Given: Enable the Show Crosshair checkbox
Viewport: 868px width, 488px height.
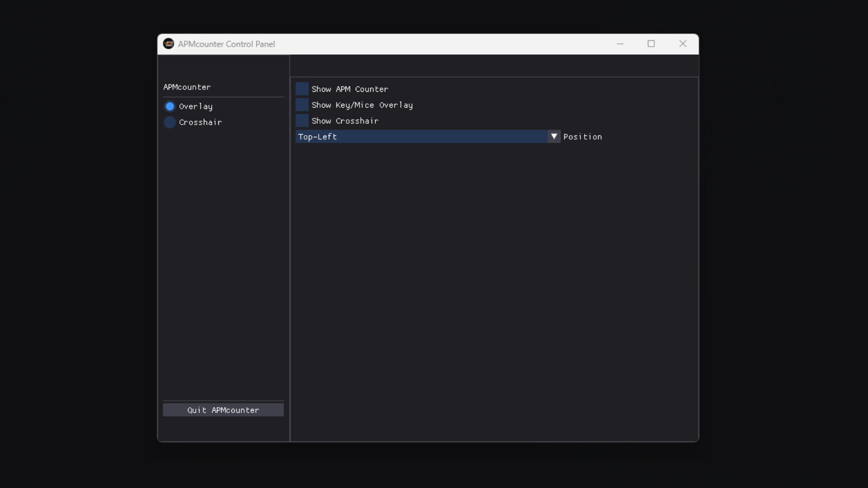Looking at the screenshot, I should click(302, 120).
